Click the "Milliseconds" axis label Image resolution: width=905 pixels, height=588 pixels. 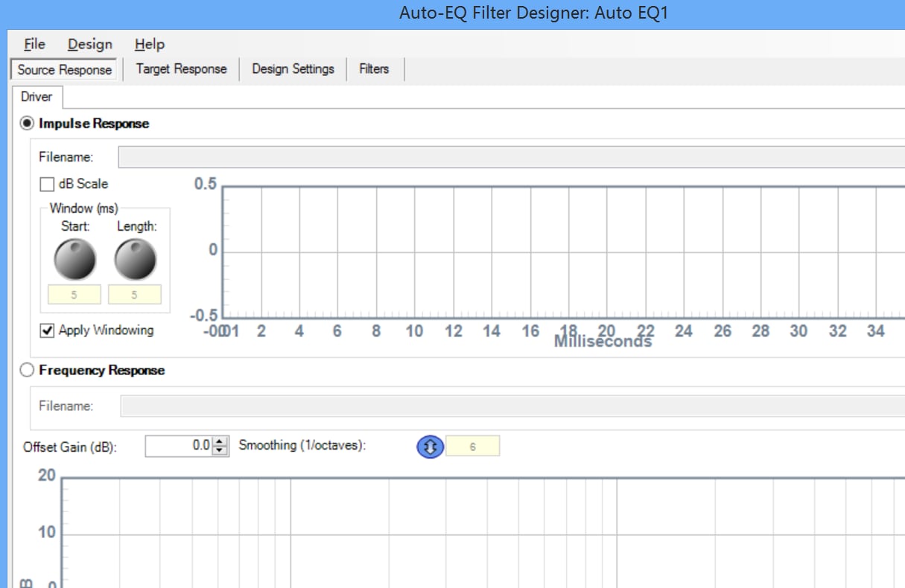click(x=603, y=342)
